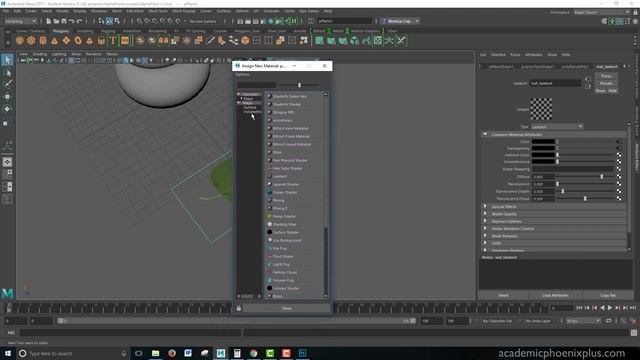This screenshot has width=640, height=360.
Task: Create a polygon cylinder from the shelf
Action: (x=43, y=40)
